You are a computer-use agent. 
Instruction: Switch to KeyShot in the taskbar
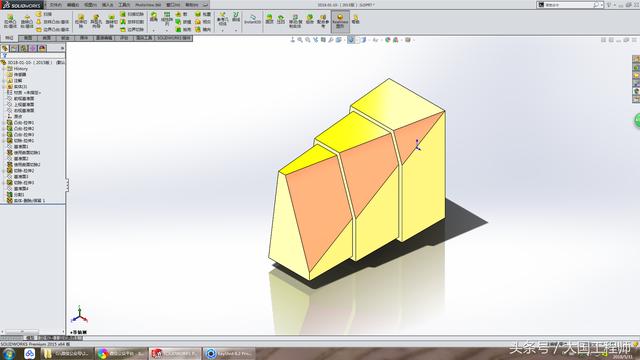coord(229,353)
